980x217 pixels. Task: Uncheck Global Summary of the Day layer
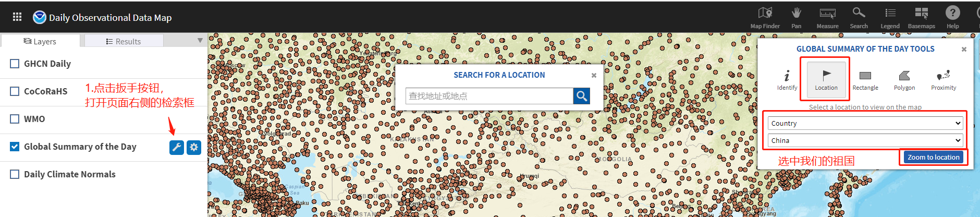click(15, 147)
